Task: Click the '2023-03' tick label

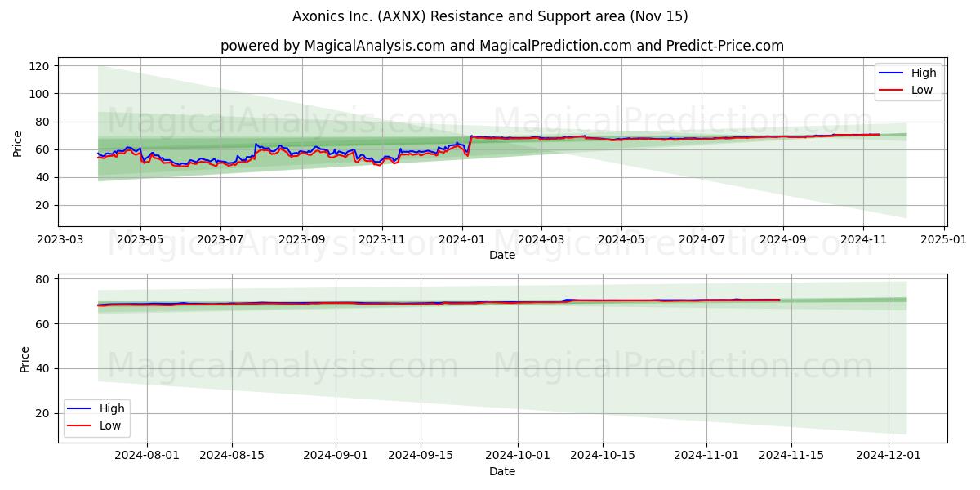Action: coord(60,239)
